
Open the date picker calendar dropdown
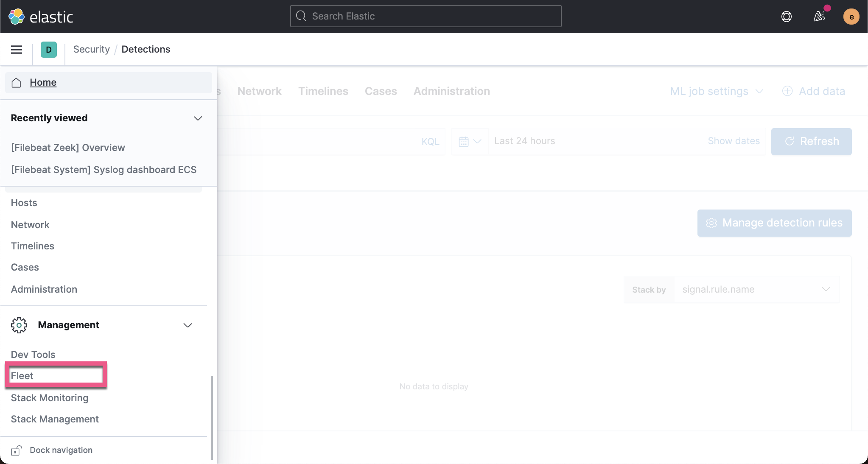pyautogui.click(x=469, y=141)
